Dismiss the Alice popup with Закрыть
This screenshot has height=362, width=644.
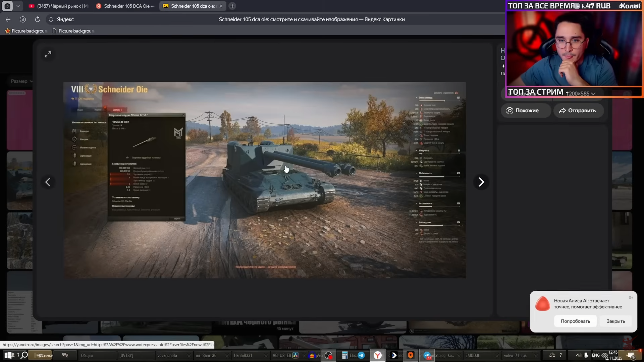[615, 321]
